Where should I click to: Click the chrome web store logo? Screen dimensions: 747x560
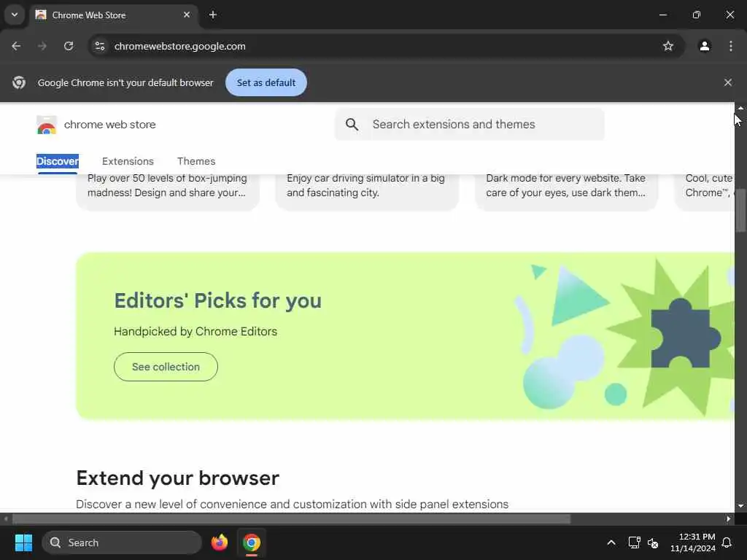[46, 125]
